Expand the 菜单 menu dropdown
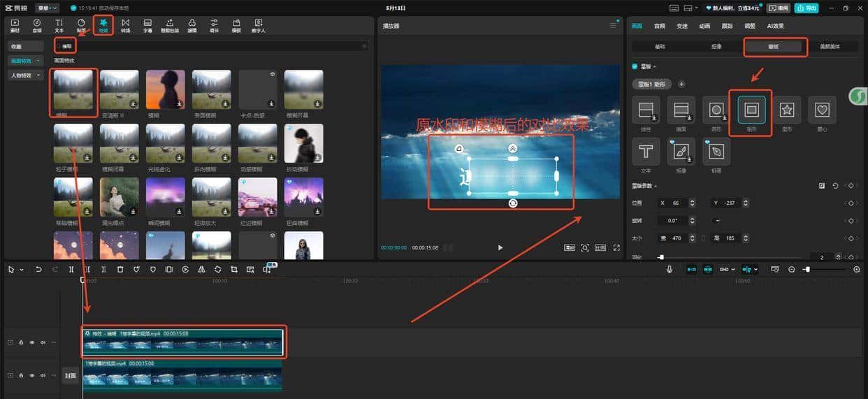This screenshot has height=399, width=868. 48,8
